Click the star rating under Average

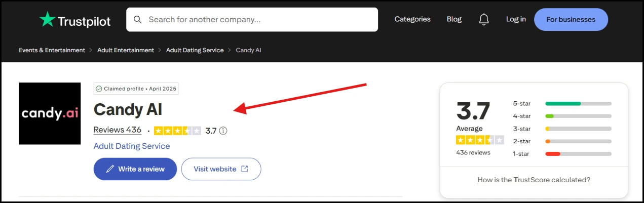[480, 140]
